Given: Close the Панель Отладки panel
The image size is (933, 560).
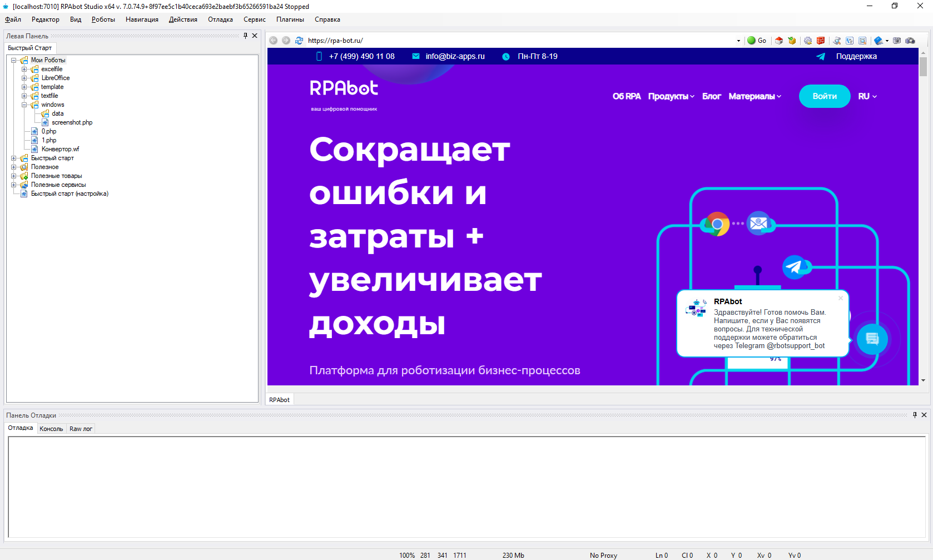Looking at the screenshot, I should point(924,415).
